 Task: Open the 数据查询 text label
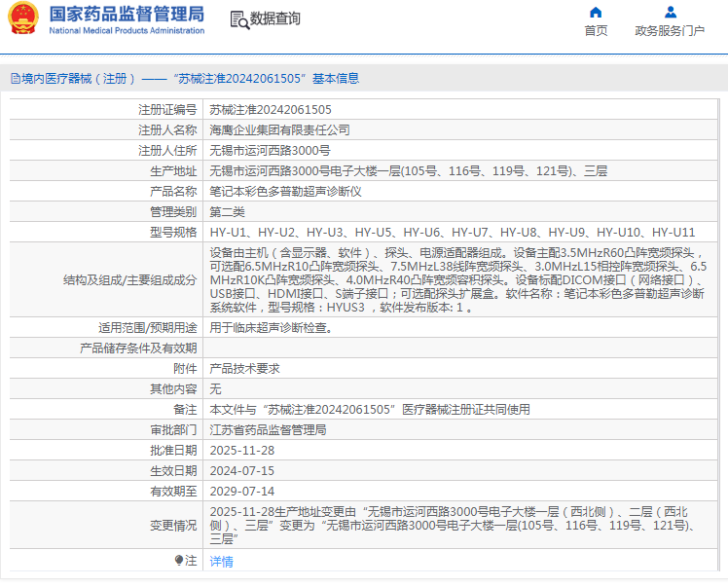tap(275, 19)
